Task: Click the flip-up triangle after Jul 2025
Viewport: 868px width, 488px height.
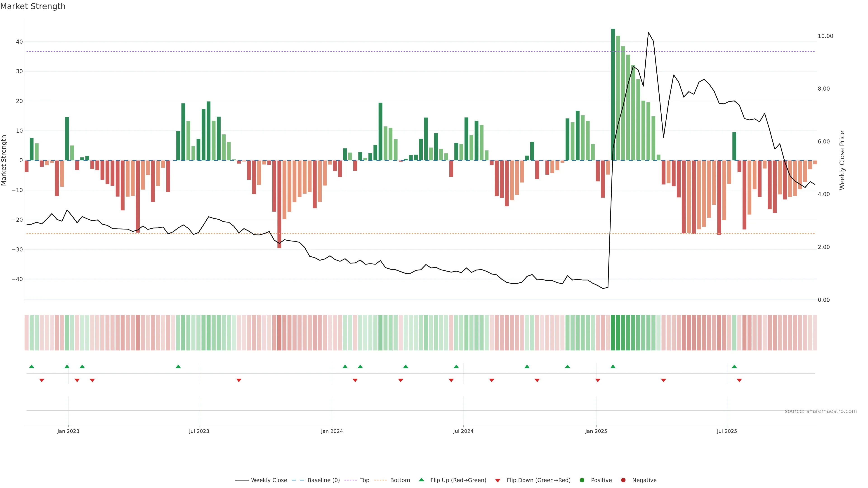Action: pyautogui.click(x=734, y=366)
